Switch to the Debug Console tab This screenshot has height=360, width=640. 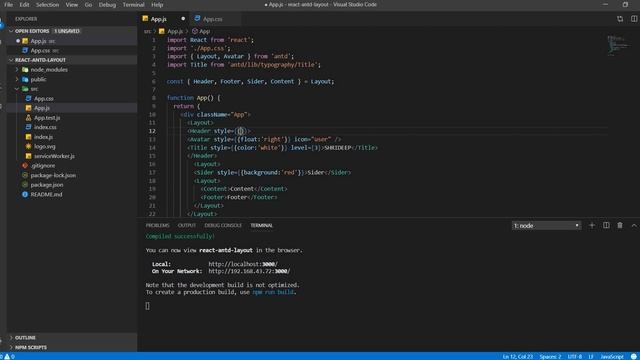(x=223, y=225)
